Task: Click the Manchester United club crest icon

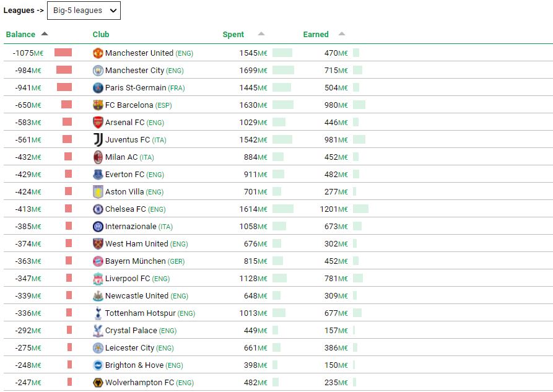Action: (98, 53)
